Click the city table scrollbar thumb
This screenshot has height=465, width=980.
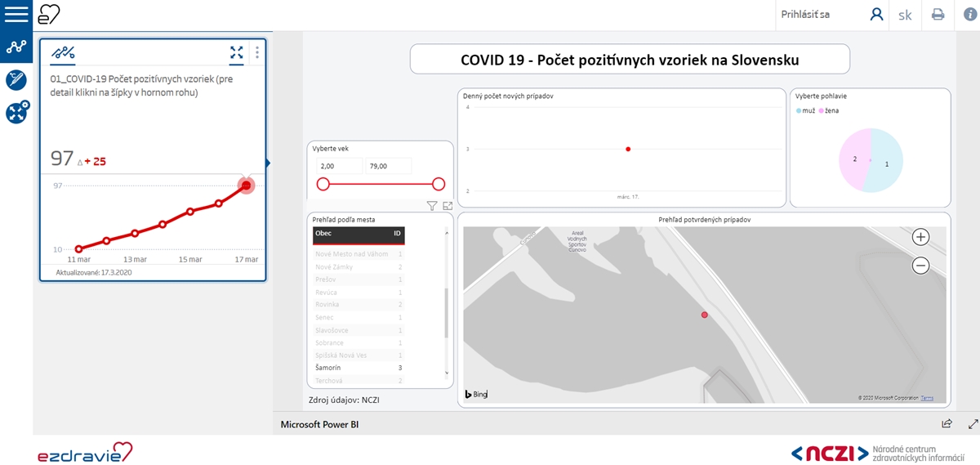(447, 313)
